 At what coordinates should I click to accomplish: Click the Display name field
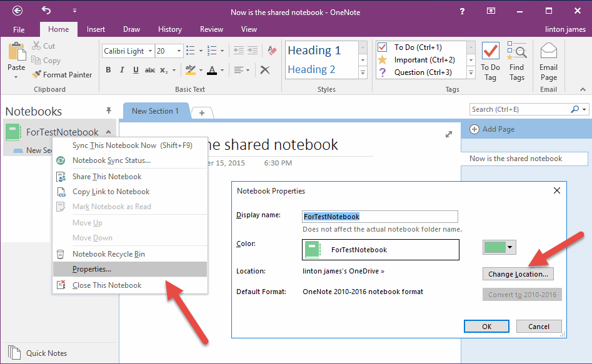380,217
